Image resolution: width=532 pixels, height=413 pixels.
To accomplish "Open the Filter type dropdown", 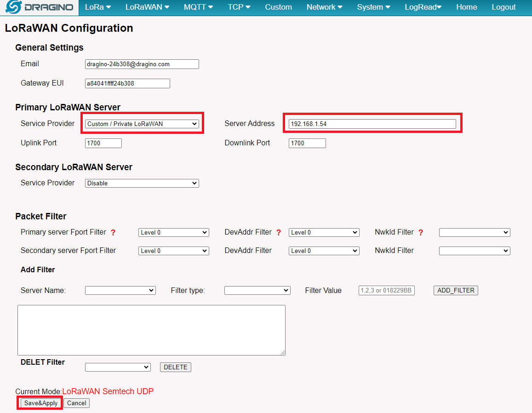I will pos(257,291).
